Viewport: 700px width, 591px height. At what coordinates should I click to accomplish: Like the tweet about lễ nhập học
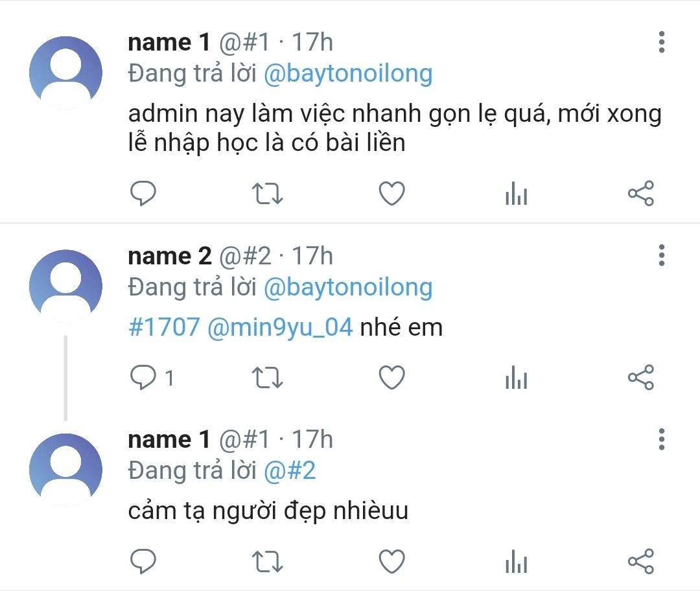tap(392, 193)
